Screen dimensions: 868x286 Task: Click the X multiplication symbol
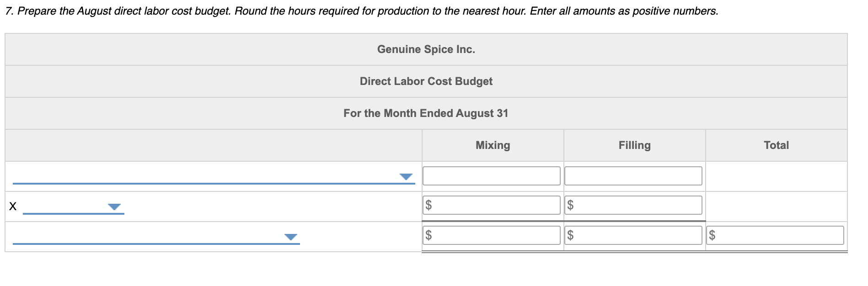tap(13, 207)
